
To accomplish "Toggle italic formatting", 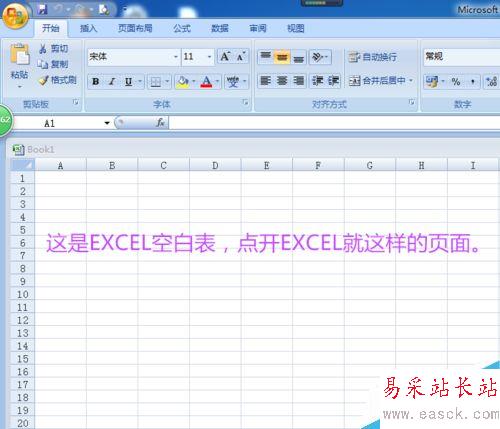I will click(112, 81).
